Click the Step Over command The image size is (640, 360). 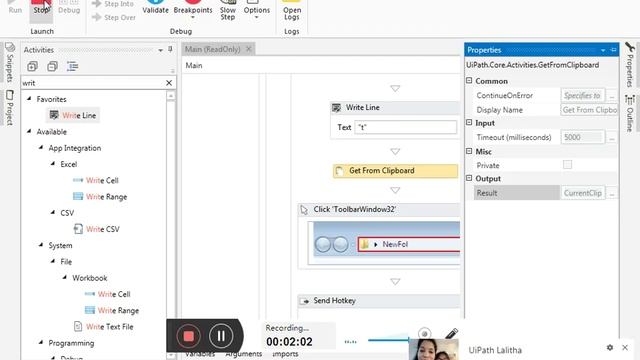pyautogui.click(x=114, y=18)
